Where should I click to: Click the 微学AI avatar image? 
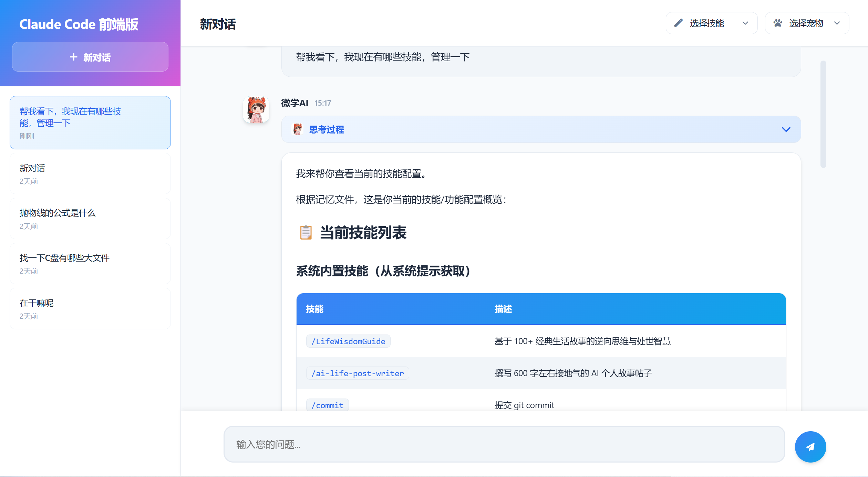[256, 110]
